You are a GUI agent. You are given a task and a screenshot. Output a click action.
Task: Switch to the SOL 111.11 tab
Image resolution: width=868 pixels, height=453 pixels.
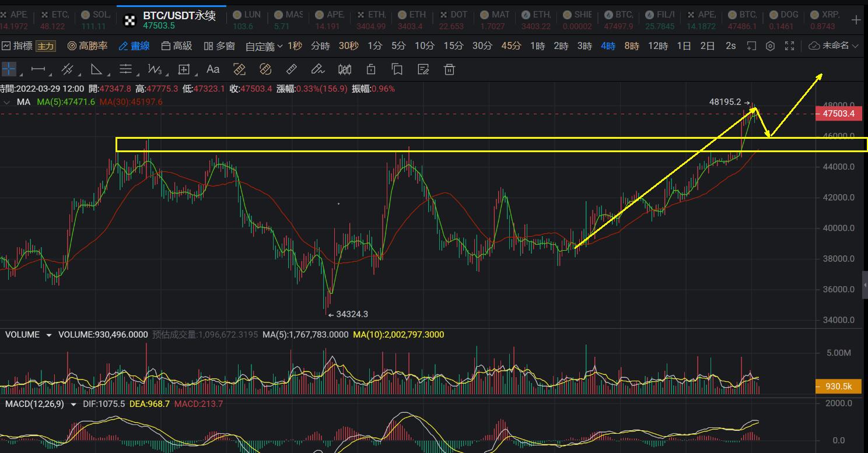pos(94,20)
